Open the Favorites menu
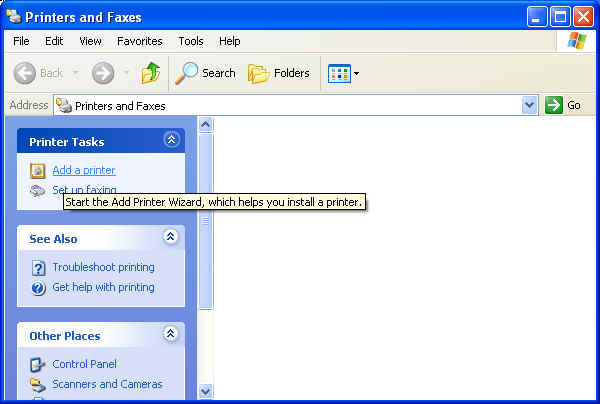The height and width of the screenshot is (404, 600). [x=139, y=41]
